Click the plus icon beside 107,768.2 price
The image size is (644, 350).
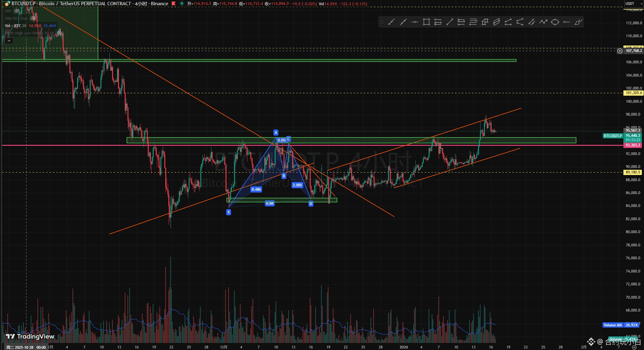(620, 51)
